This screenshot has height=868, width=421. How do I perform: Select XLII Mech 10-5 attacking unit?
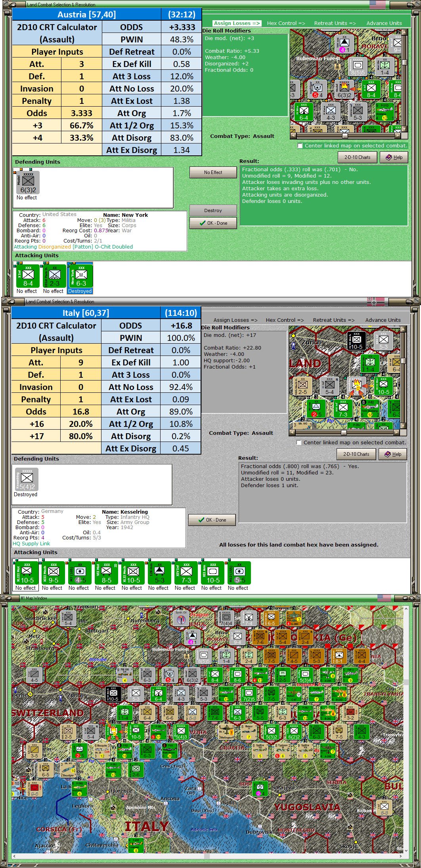click(133, 573)
